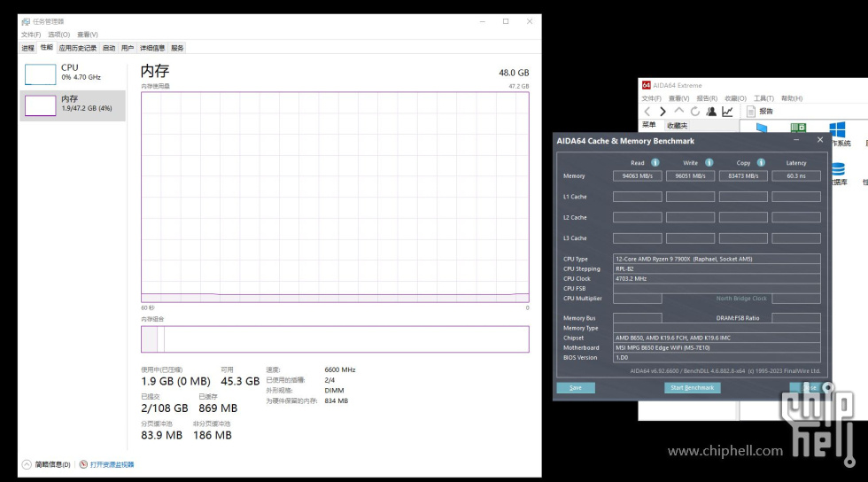The height and width of the screenshot is (482, 868).
Task: Open Task Manager 文件(F) menu
Action: tap(31, 35)
